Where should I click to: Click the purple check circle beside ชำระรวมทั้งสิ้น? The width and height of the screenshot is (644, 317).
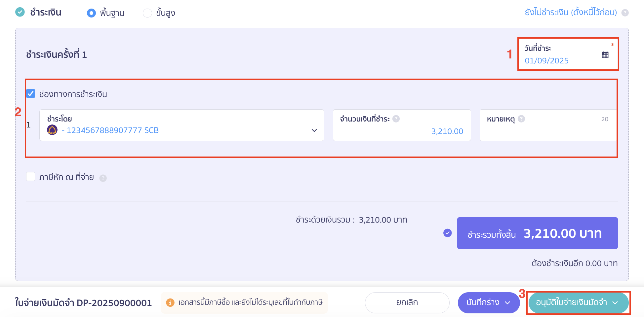tap(447, 233)
